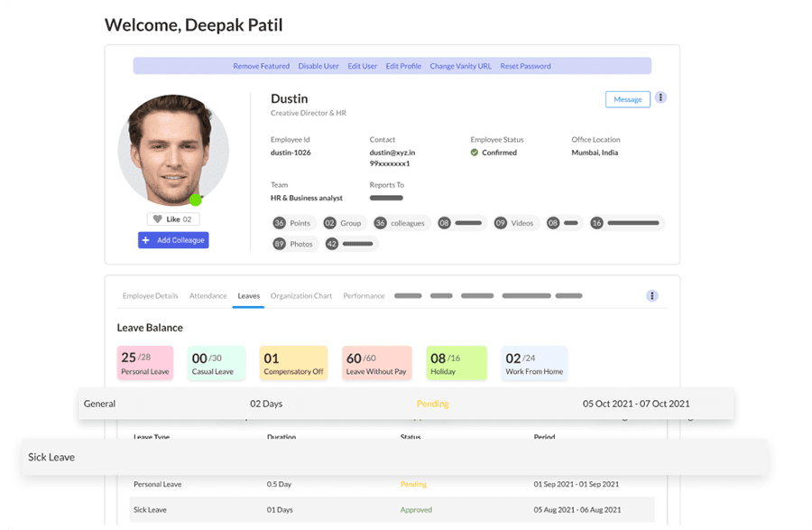The height and width of the screenshot is (530, 812).
Task: Click Disable User link
Action: 318,66
